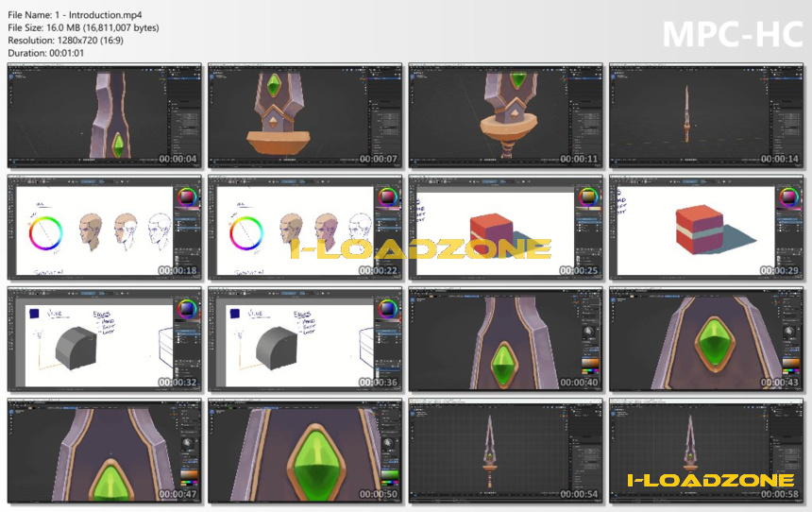This screenshot has width=812, height=512.
Task: Click the small color wheel icon in the 00:00:29 frame
Action: point(788,196)
